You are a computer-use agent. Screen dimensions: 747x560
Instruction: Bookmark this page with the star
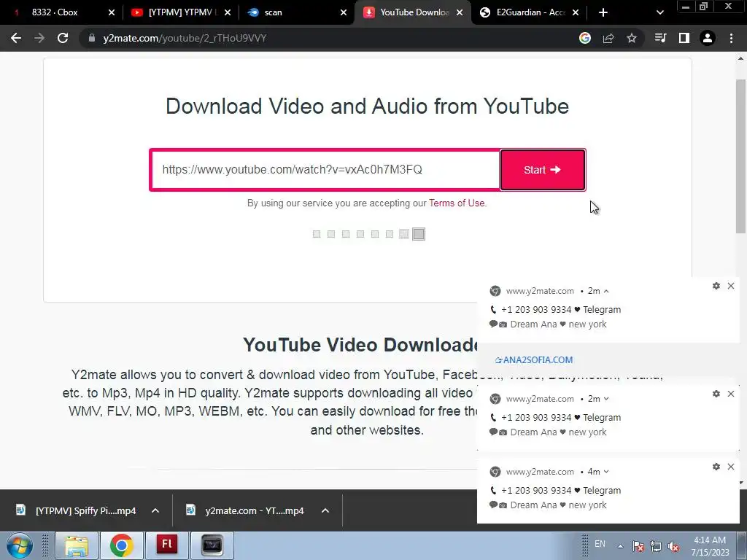click(x=632, y=38)
